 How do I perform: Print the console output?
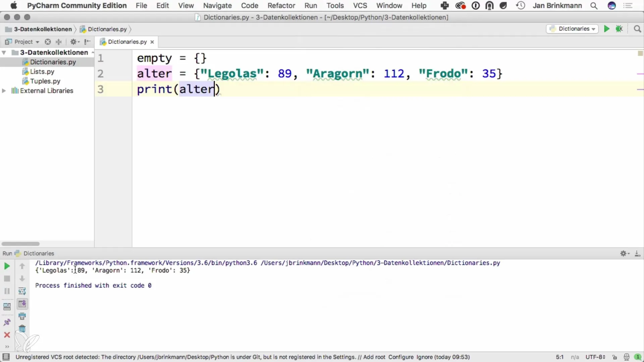(22, 316)
